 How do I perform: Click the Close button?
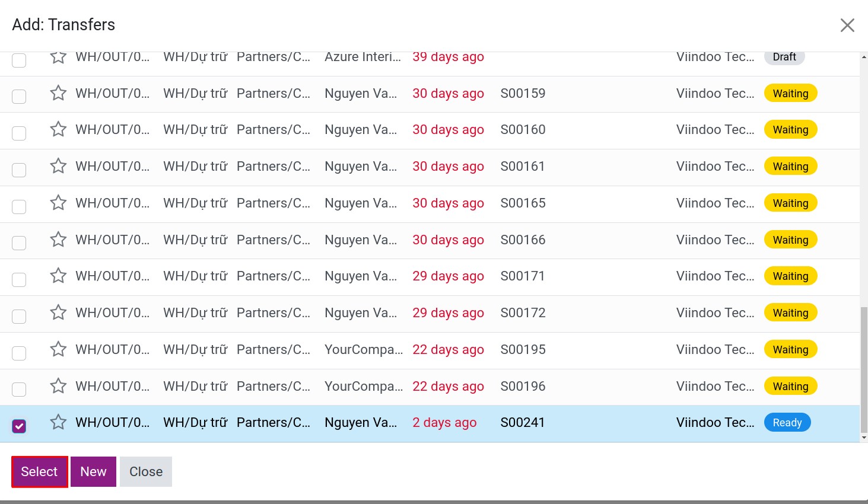[x=146, y=471]
